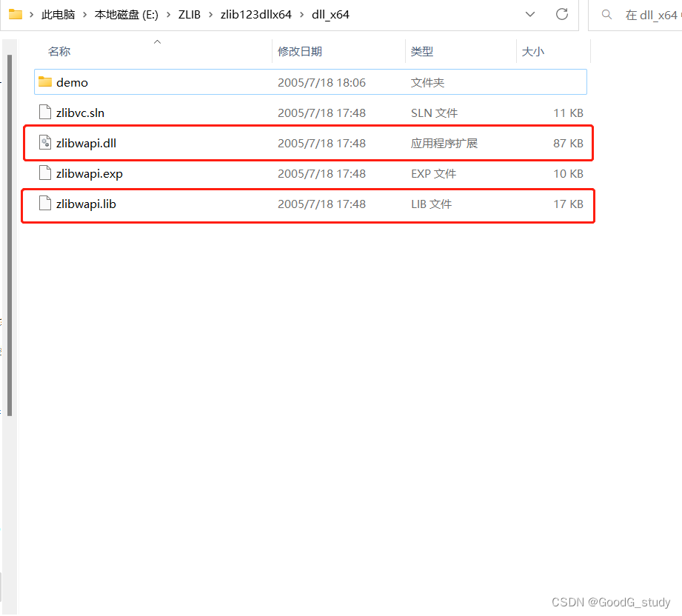Screen dimensions: 682x616
Task: Click inside the search input field
Action: [x=648, y=14]
